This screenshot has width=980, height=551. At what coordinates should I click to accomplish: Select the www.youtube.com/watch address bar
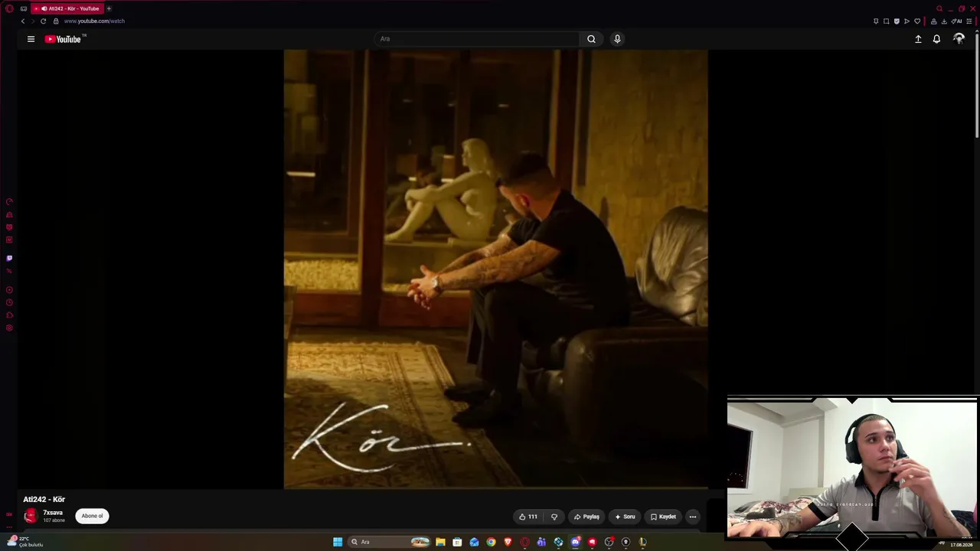pos(94,21)
